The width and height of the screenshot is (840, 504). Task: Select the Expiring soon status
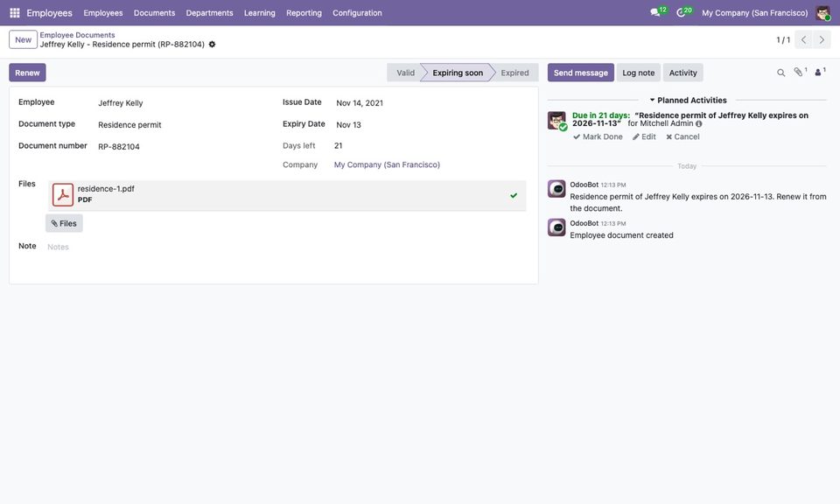click(x=458, y=73)
